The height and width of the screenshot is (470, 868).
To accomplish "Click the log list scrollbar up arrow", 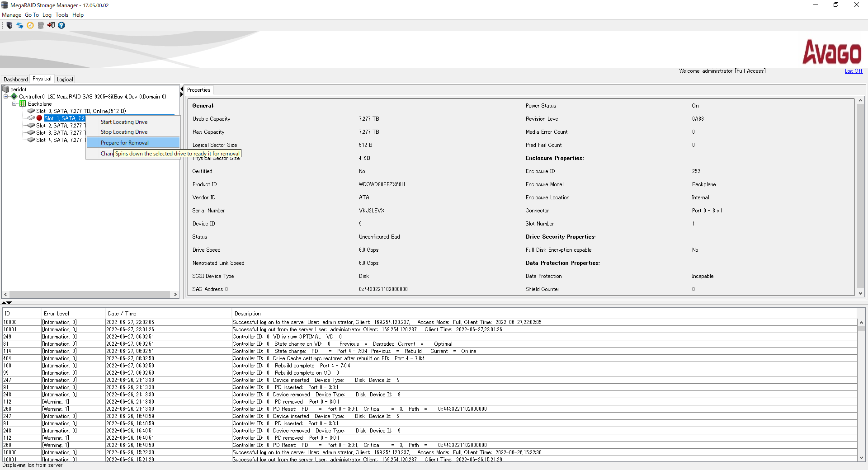I will click(x=861, y=323).
